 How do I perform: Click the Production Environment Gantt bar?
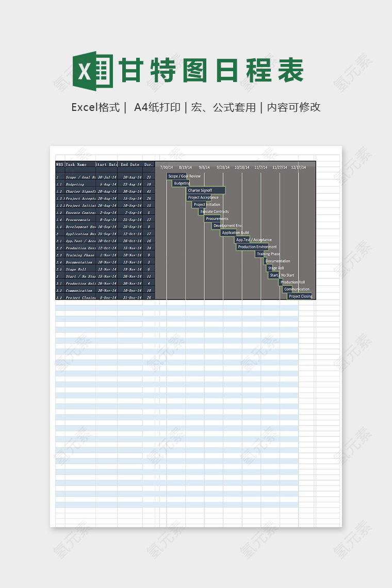(252, 247)
